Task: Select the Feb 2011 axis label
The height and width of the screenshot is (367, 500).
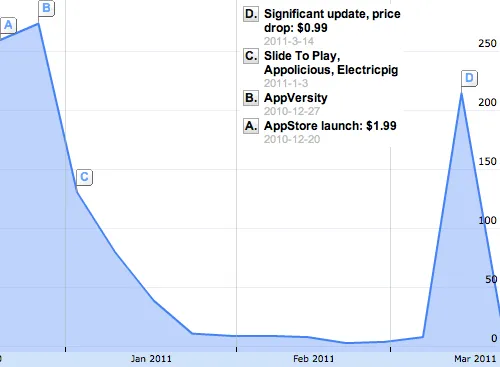Action: (x=313, y=359)
